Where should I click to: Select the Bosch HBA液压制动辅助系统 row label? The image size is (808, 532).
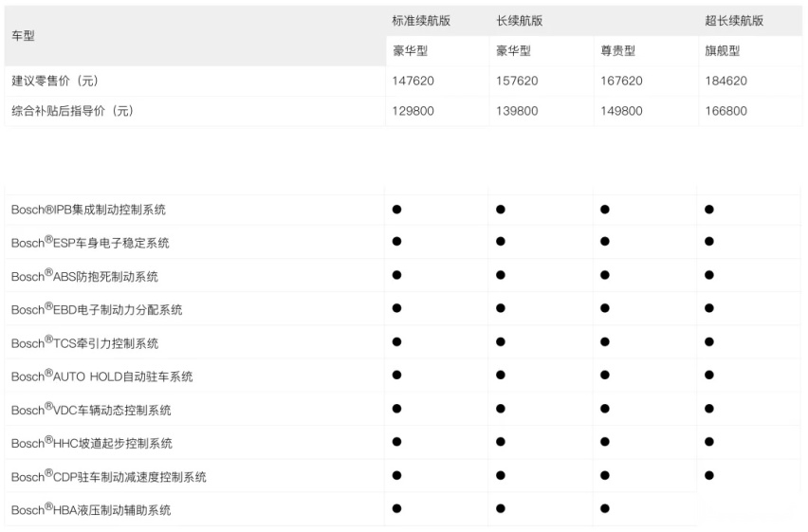pyautogui.click(x=91, y=509)
